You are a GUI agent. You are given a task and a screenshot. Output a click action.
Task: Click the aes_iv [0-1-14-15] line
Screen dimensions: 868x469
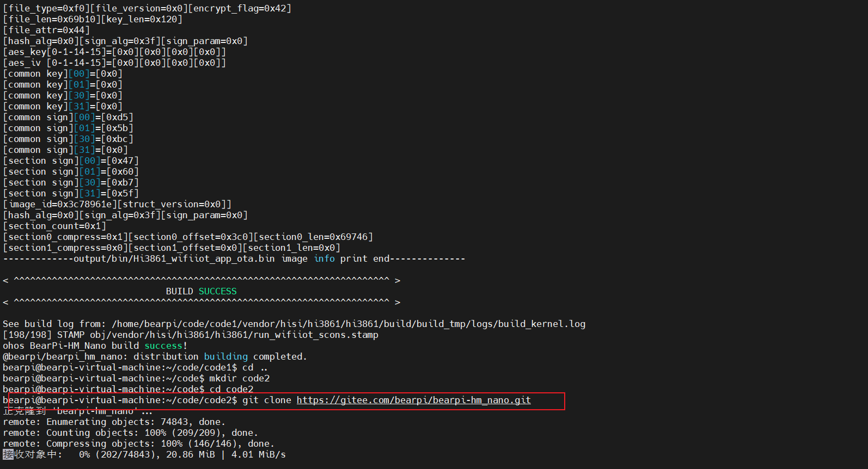pos(114,63)
